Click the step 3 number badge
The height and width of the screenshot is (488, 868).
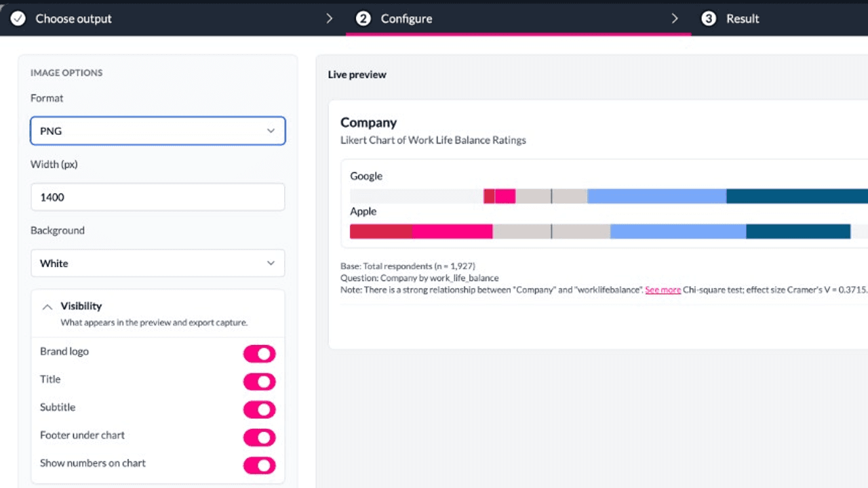click(x=709, y=18)
